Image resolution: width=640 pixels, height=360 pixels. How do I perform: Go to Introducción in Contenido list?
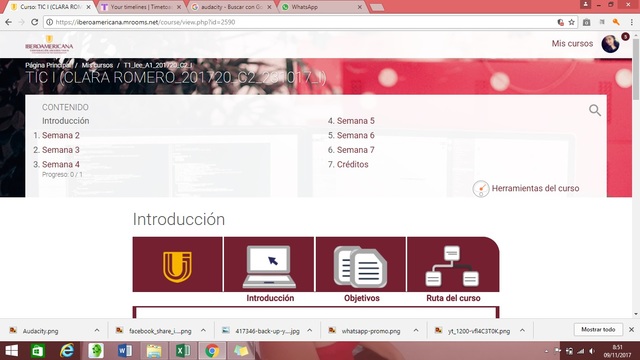point(65,121)
